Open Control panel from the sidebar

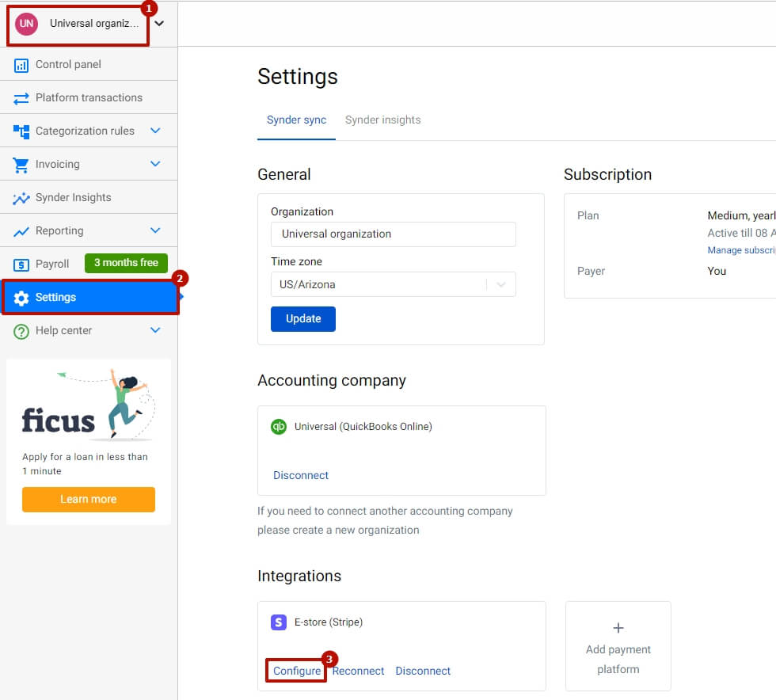click(x=89, y=64)
